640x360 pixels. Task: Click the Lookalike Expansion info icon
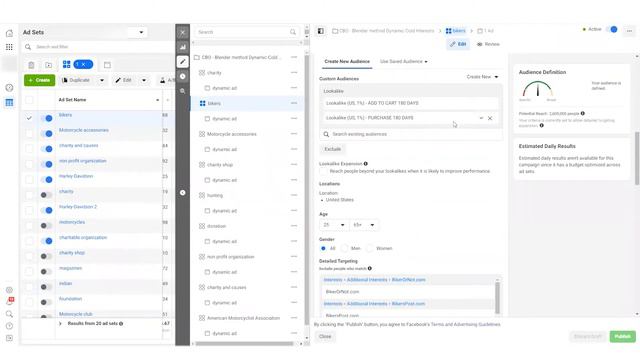pyautogui.click(x=365, y=164)
